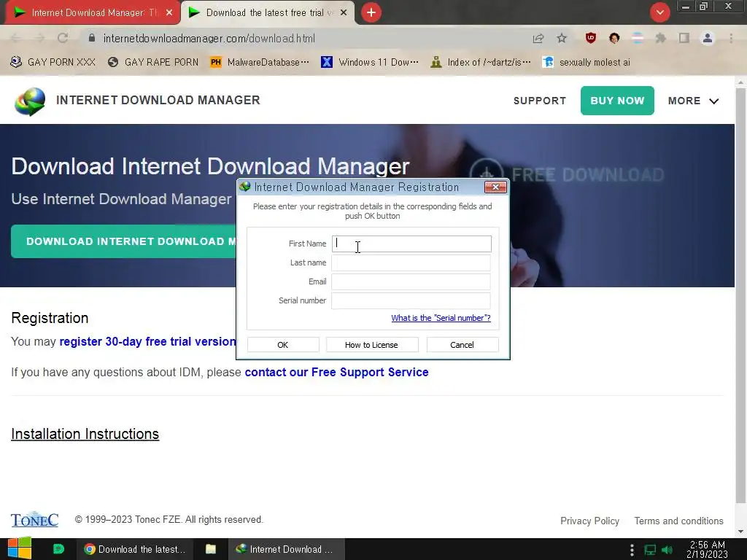Focus the Email field

tap(411, 282)
